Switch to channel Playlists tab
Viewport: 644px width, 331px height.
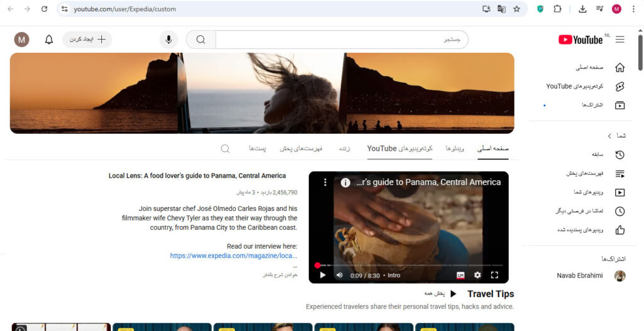[x=301, y=148]
